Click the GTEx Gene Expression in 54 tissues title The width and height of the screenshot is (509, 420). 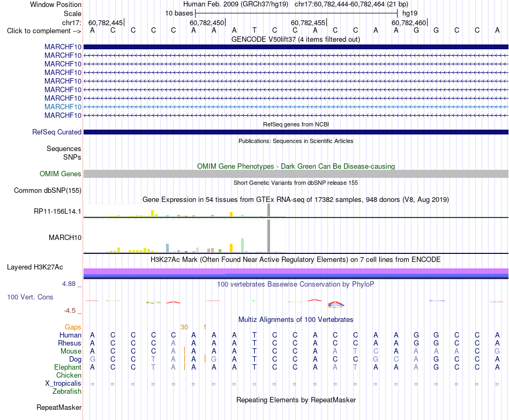tap(296, 200)
